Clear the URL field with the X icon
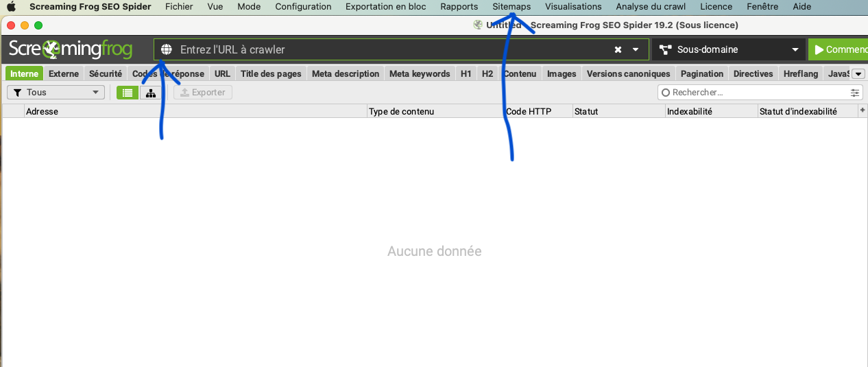This screenshot has width=868, height=367. tap(618, 49)
